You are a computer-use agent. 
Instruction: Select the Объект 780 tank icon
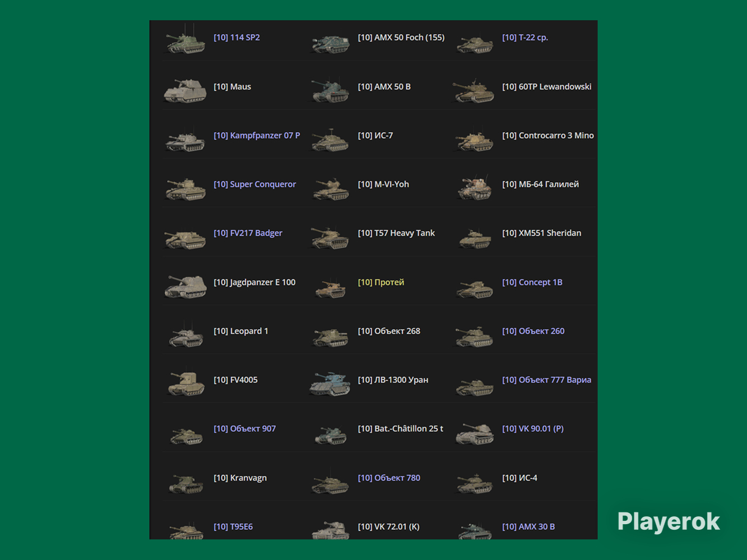pos(330,482)
